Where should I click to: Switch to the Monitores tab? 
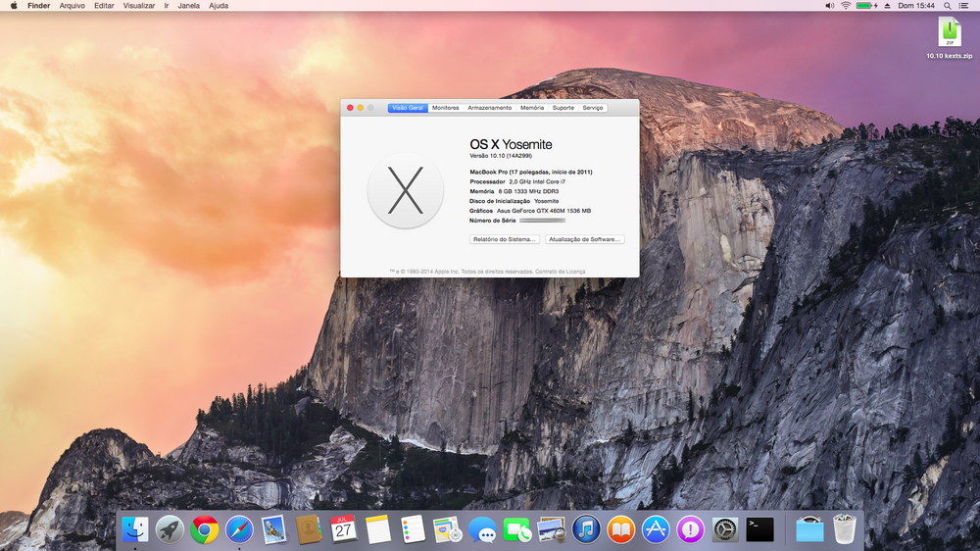coord(445,108)
